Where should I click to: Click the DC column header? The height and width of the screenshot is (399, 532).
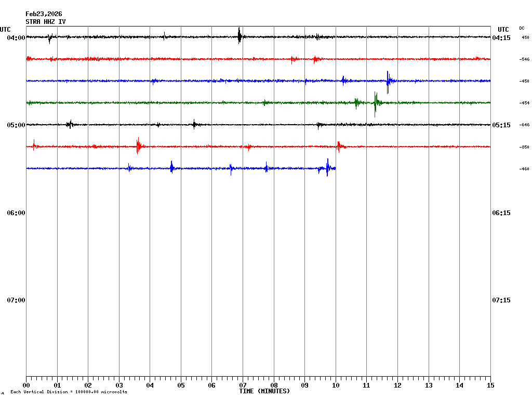coord(522,28)
